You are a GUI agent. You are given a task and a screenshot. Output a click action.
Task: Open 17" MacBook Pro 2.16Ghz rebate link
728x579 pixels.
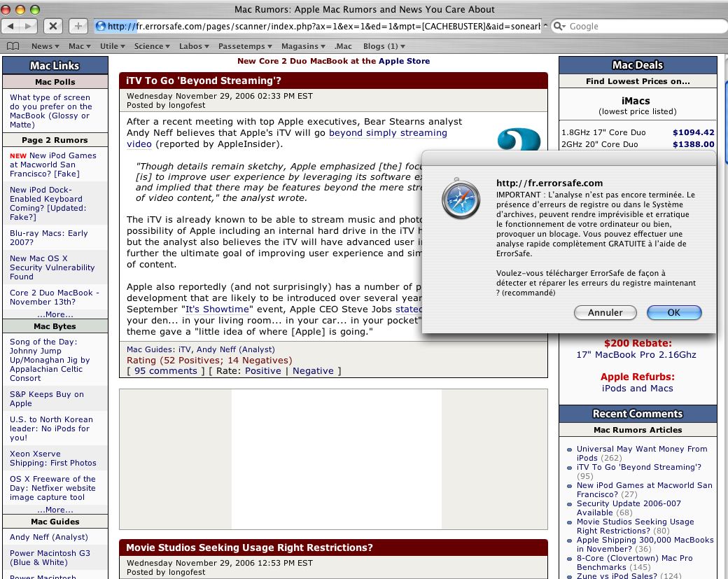[x=636, y=355]
